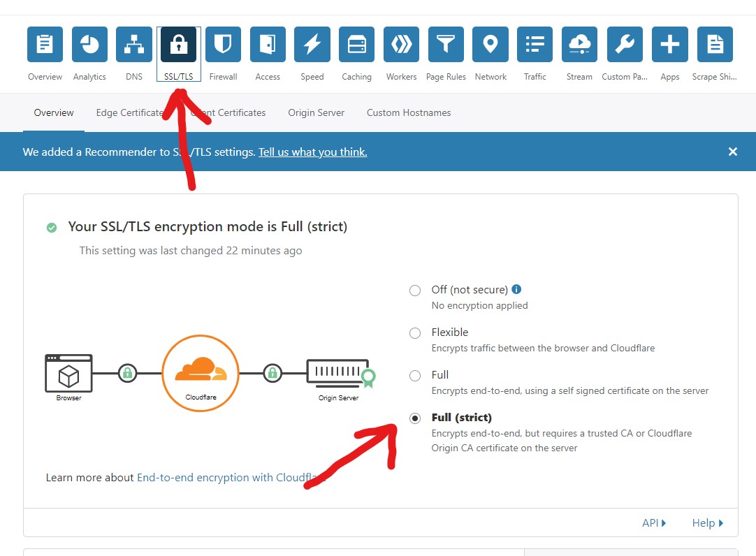
Task: Open the Stream cloud icon
Action: point(579,44)
